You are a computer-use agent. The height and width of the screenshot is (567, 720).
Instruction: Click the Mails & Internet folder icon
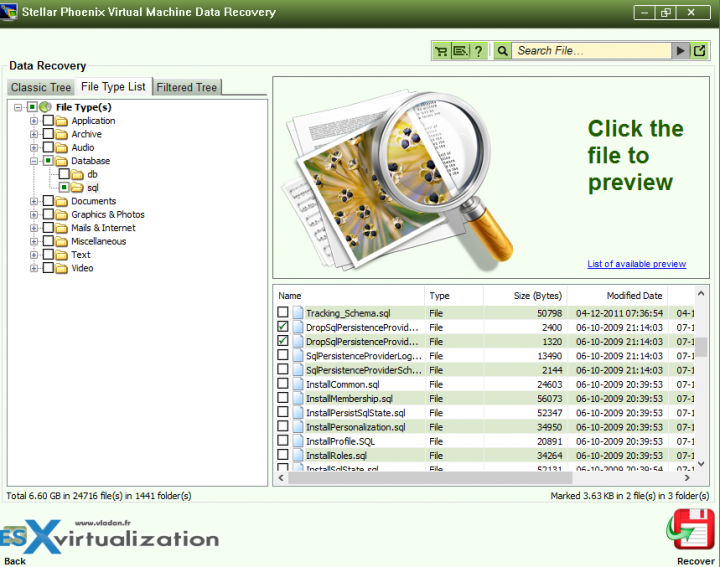coord(62,229)
